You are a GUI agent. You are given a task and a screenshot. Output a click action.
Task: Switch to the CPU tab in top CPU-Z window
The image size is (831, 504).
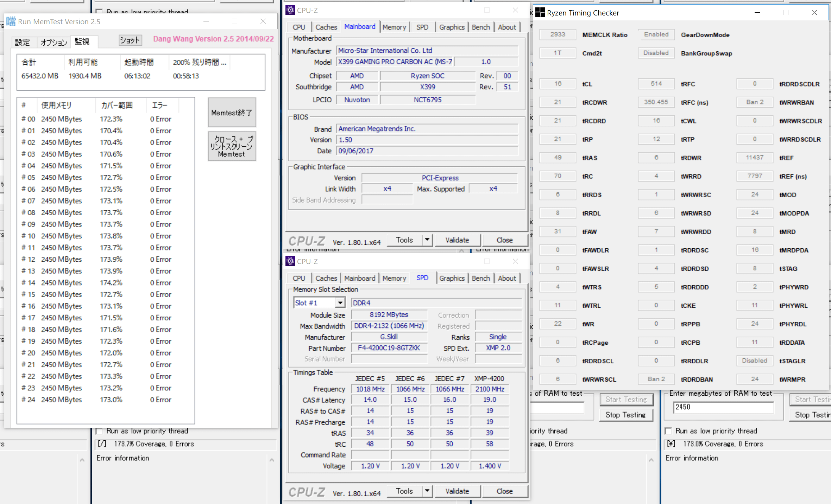click(x=299, y=27)
